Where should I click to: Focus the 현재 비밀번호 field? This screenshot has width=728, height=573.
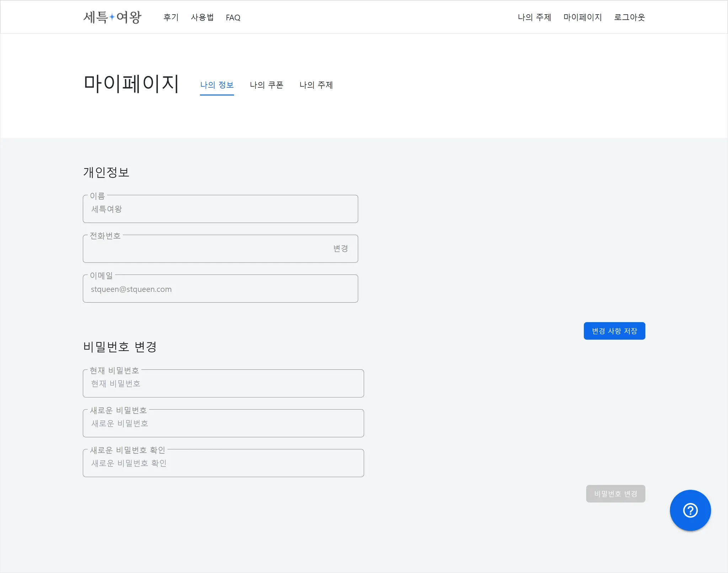pos(223,384)
